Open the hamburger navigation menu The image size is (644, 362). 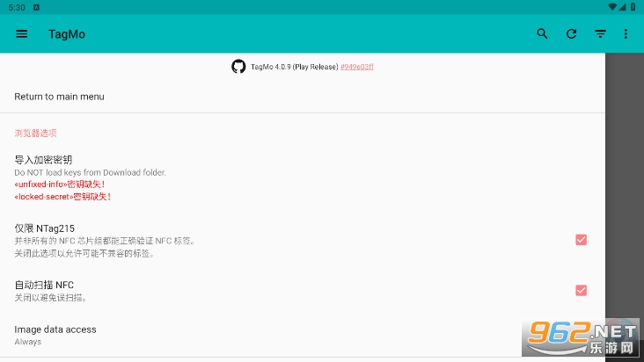[x=22, y=34]
